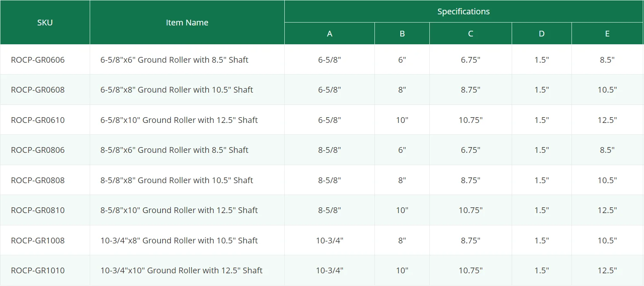Select 8-5/8"x10" Ground Roller with 12.5" Shaft
The height and width of the screenshot is (286, 644).
(x=179, y=210)
